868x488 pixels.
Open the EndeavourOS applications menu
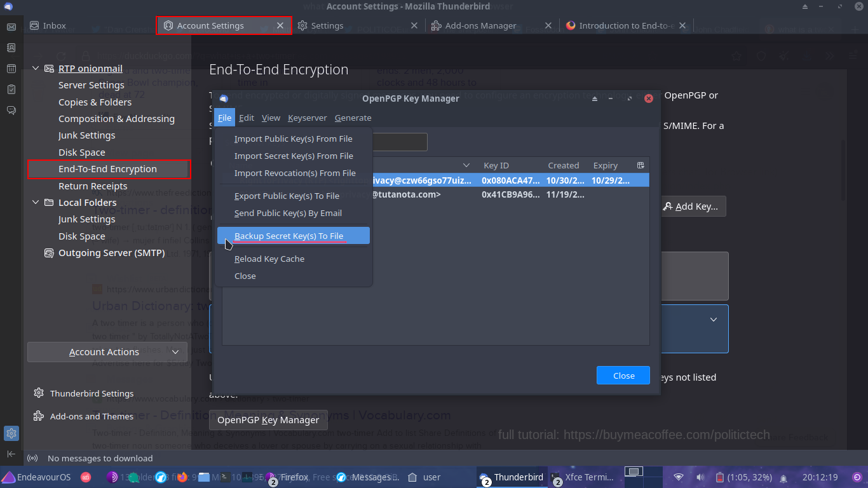[x=36, y=477]
